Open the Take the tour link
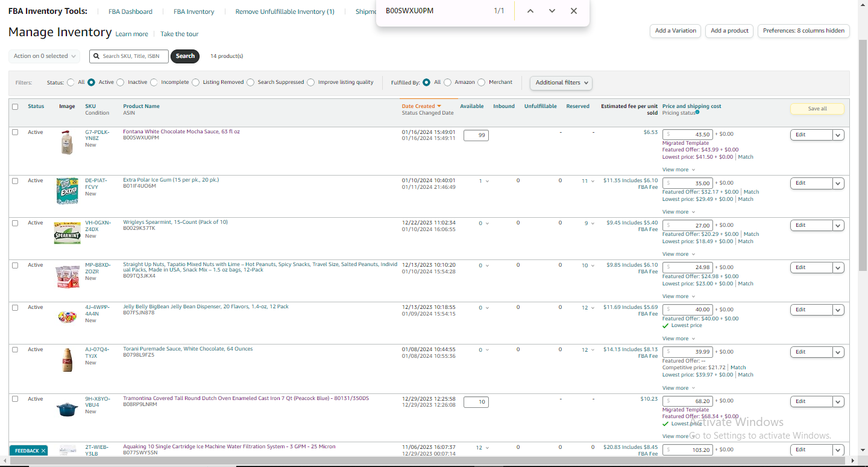This screenshot has width=868, height=467. coord(179,34)
